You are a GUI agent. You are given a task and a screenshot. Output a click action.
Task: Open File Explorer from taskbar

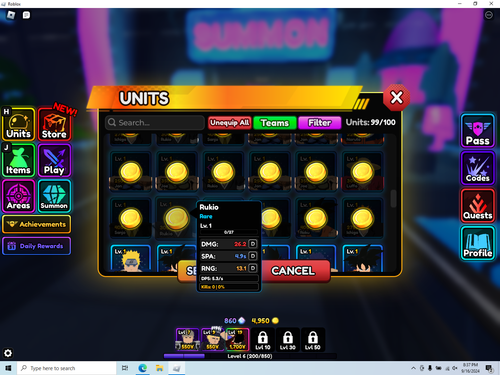coord(160,368)
